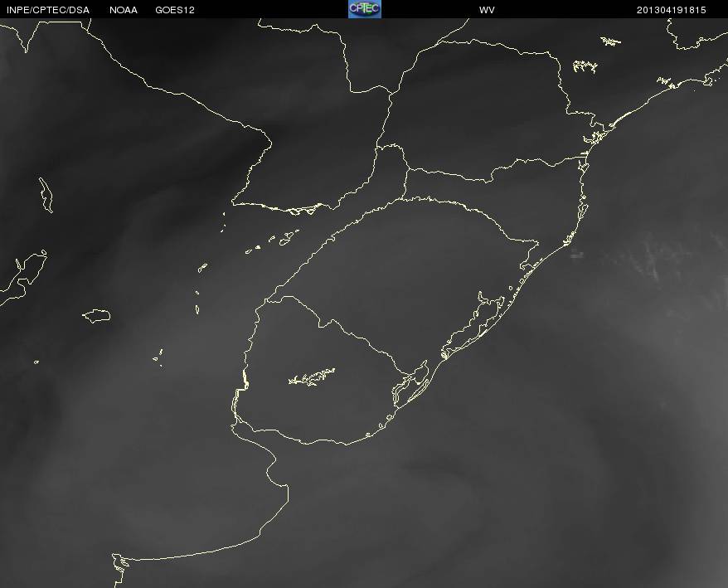728x588 pixels.
Task: Click the NOAA label in the header
Action: 124,10
